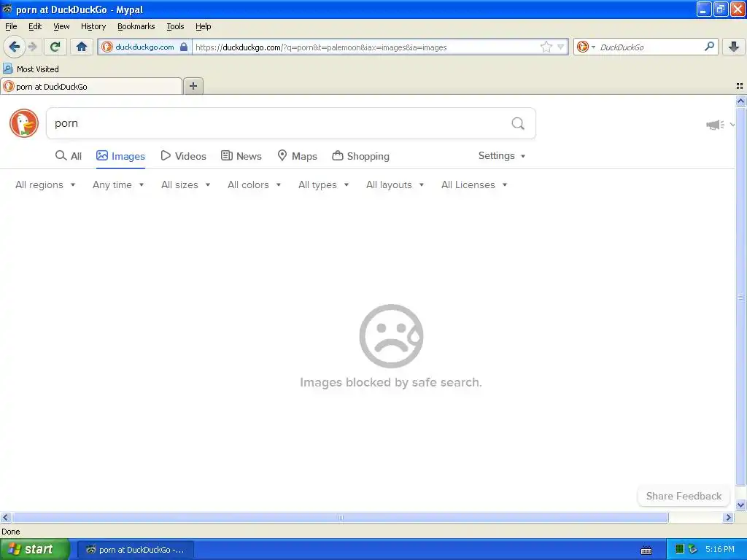Click the padlock site security icon
This screenshot has height=560, width=747.
(184, 47)
